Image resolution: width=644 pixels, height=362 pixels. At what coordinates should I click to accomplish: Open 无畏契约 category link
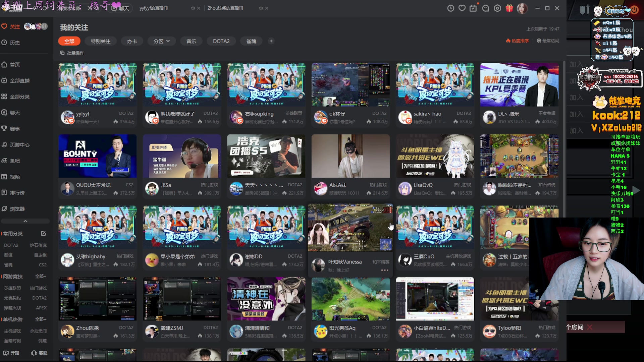(x=12, y=298)
